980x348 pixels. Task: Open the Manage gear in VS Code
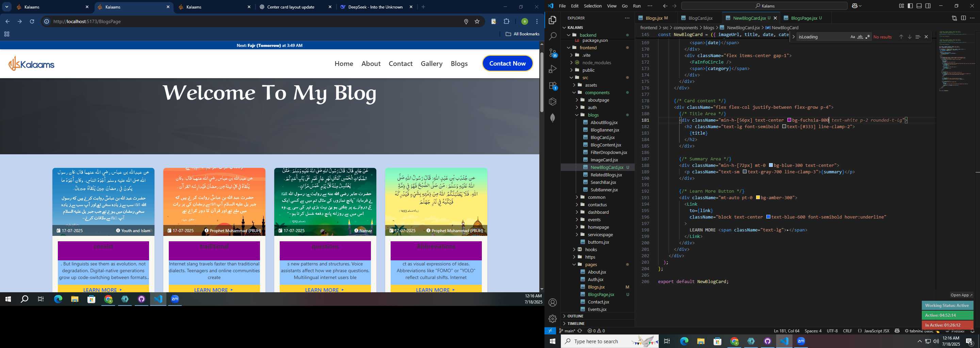pyautogui.click(x=552, y=318)
